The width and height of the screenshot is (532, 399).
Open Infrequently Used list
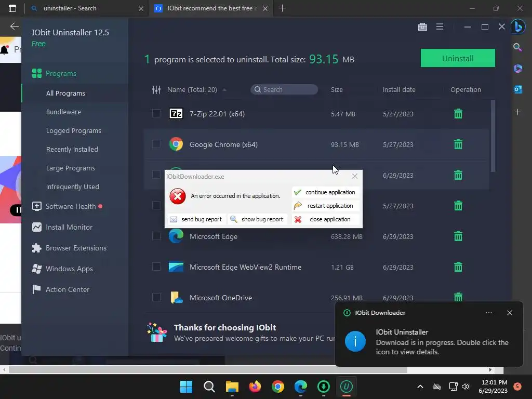[73, 187]
